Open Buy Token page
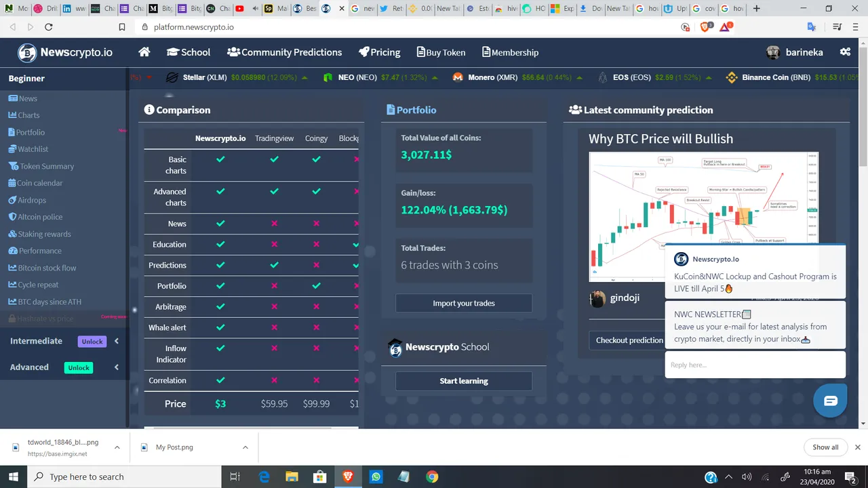The height and width of the screenshot is (488, 868). (x=441, y=52)
